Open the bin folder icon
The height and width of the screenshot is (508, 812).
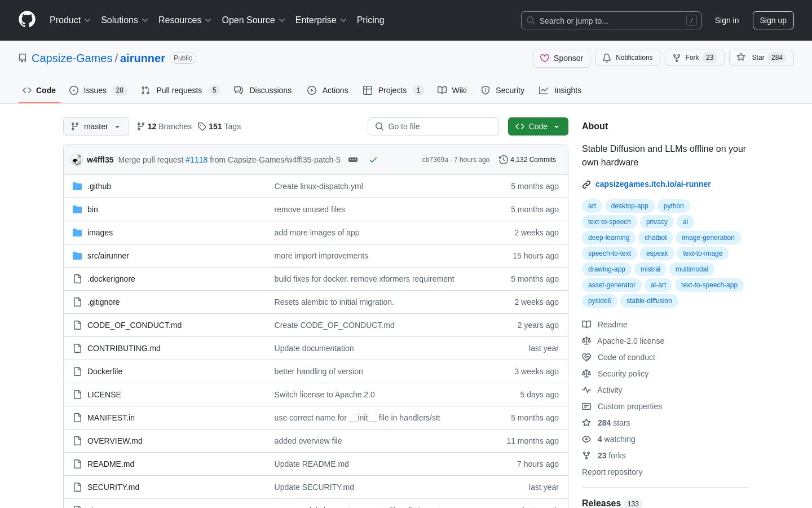77,209
